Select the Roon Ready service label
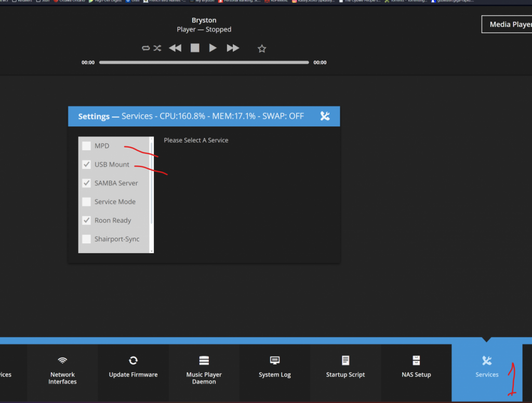 (113, 220)
